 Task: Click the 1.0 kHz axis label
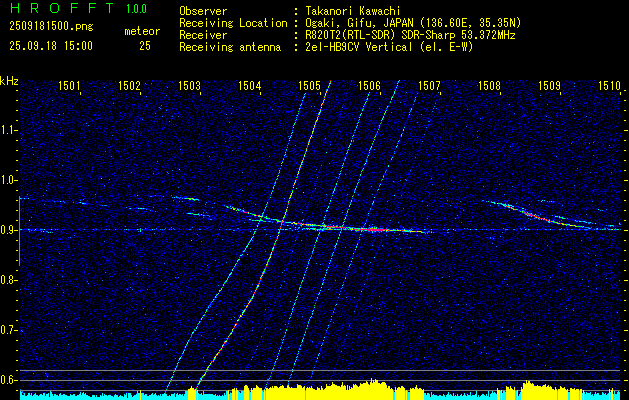point(8,180)
